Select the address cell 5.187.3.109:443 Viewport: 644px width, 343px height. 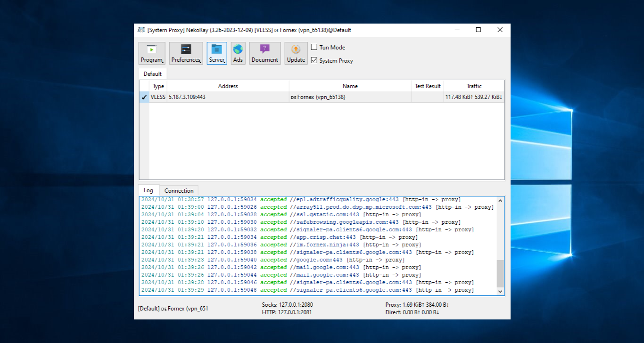(x=228, y=97)
